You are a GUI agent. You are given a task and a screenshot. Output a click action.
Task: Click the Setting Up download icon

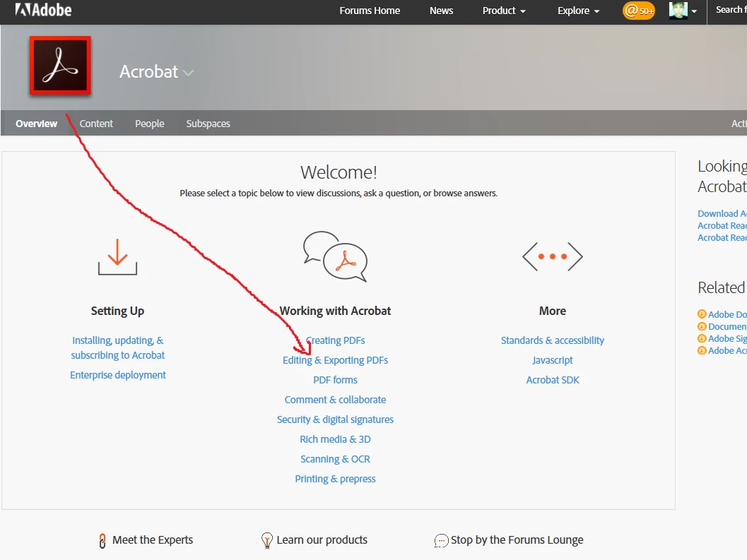click(118, 257)
